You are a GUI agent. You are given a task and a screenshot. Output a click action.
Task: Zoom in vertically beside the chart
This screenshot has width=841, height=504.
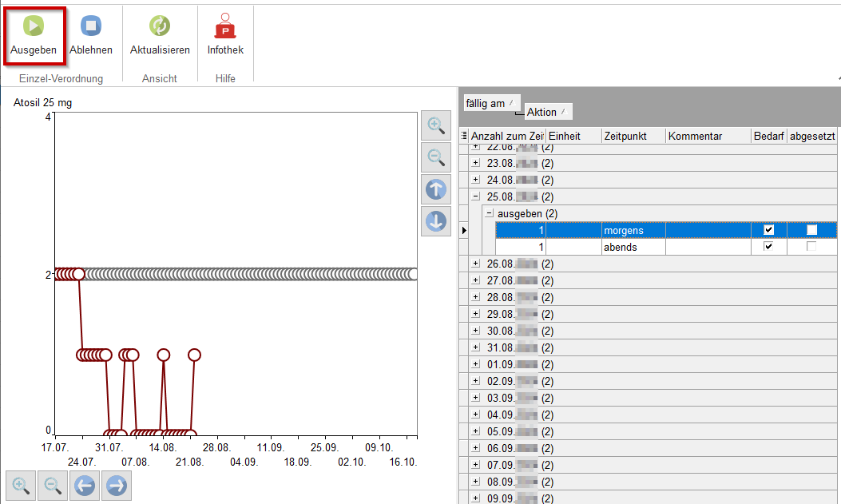[436, 125]
